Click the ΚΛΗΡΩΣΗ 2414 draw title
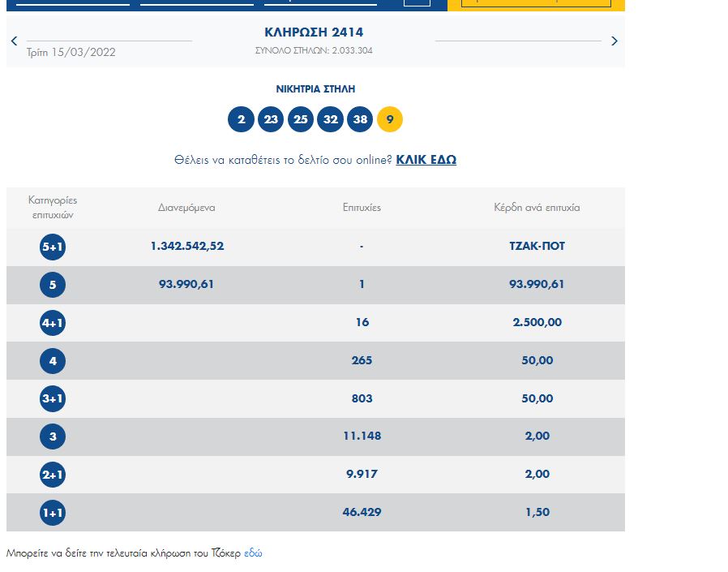Viewport: 728px width, 572px height. click(x=314, y=32)
